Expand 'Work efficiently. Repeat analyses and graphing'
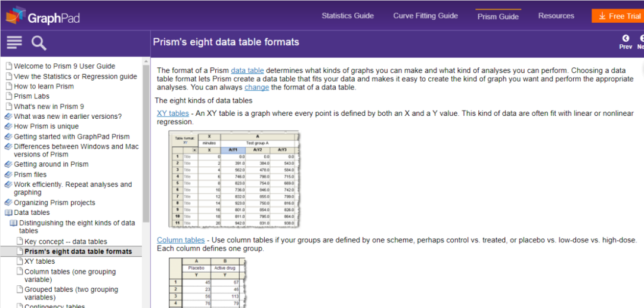This screenshot has height=308, width=644. 73,189
